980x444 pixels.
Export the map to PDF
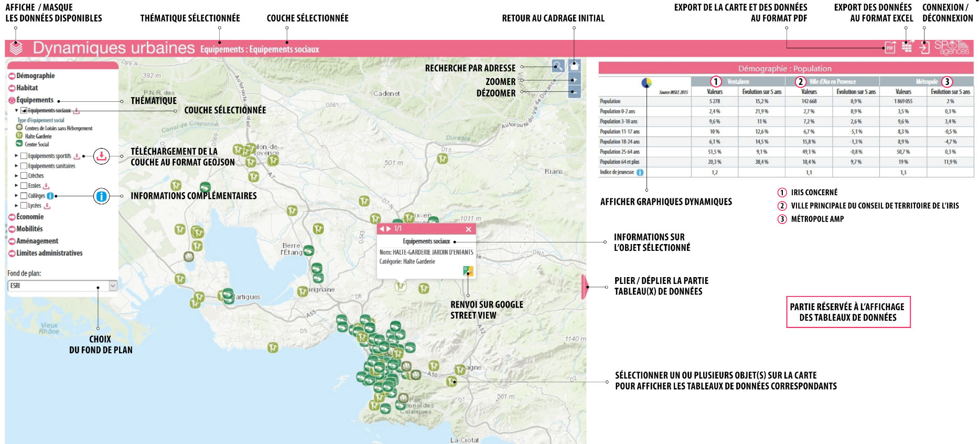click(890, 48)
